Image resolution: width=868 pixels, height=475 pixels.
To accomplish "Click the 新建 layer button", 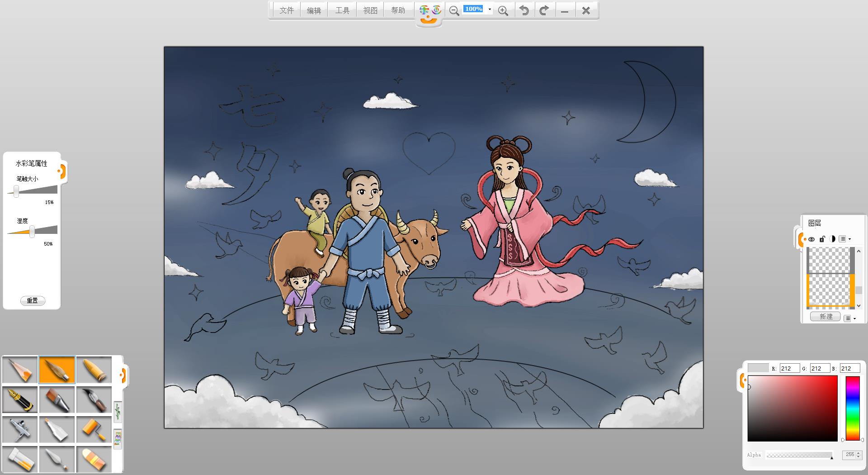I will (x=826, y=317).
